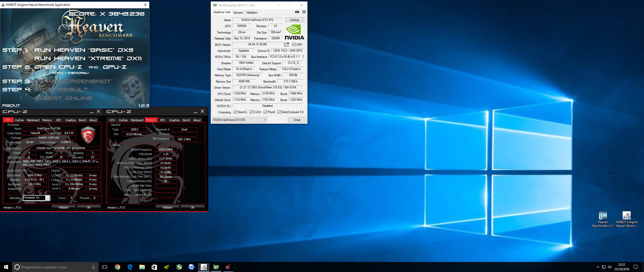
Task: Click the Cortana microphone icon
Action: pyautogui.click(x=93, y=267)
